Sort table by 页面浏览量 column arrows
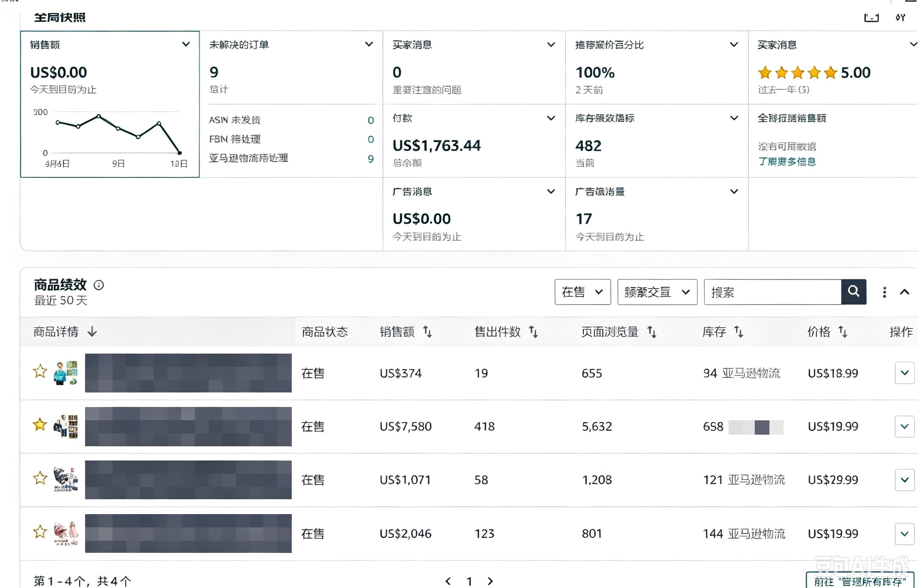Image resolution: width=918 pixels, height=588 pixels. [x=652, y=331]
